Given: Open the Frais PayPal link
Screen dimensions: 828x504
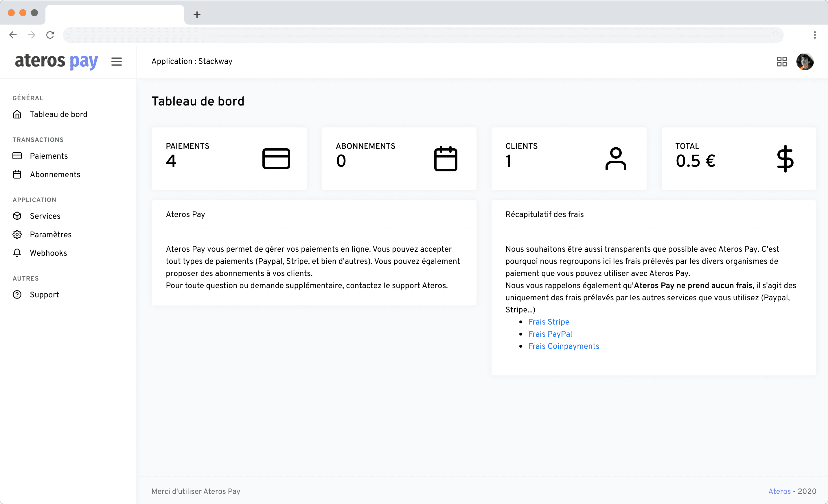Looking at the screenshot, I should [x=550, y=334].
